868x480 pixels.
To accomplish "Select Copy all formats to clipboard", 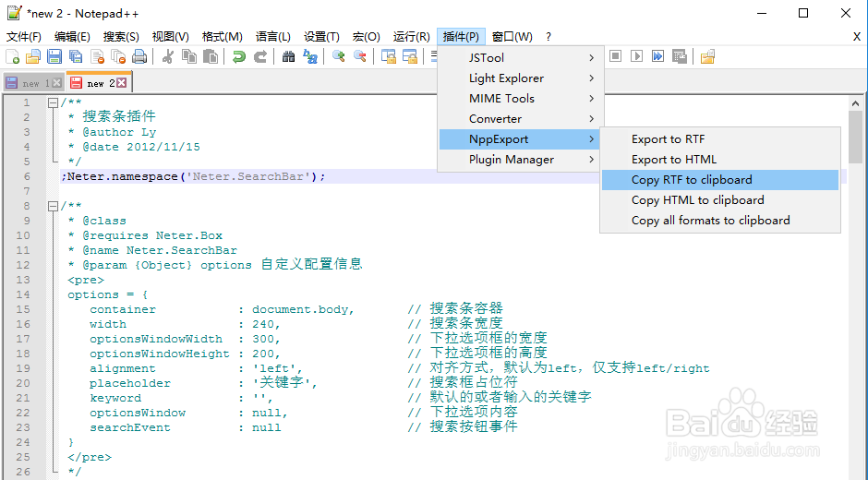I will pyautogui.click(x=720, y=221).
